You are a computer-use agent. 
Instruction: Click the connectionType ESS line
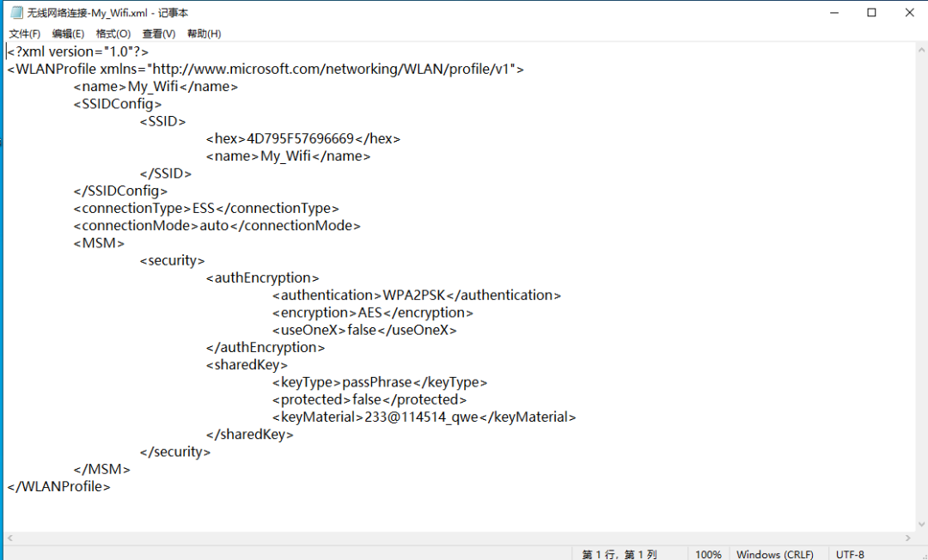click(206, 208)
